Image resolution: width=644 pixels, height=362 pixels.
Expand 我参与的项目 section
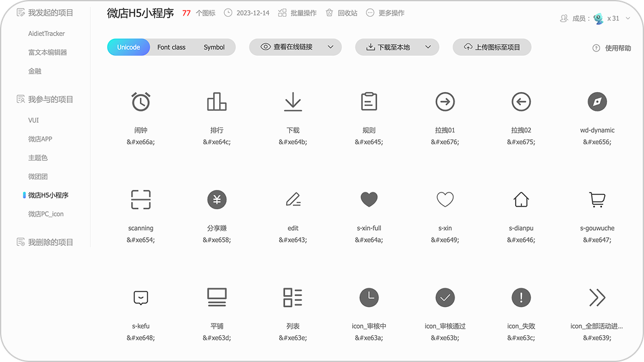pyautogui.click(x=45, y=100)
